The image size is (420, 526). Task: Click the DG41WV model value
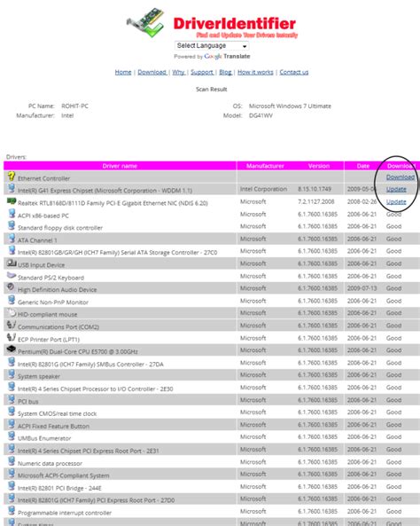[x=261, y=115]
